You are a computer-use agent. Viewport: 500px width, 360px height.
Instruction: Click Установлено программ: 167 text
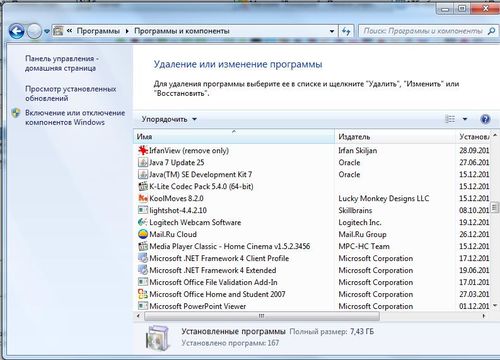click(230, 343)
